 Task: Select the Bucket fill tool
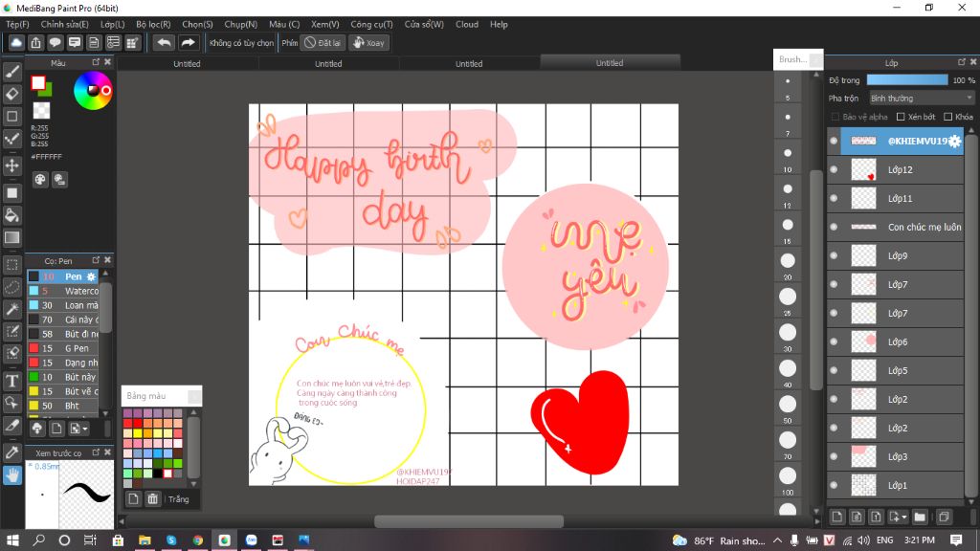(11, 215)
